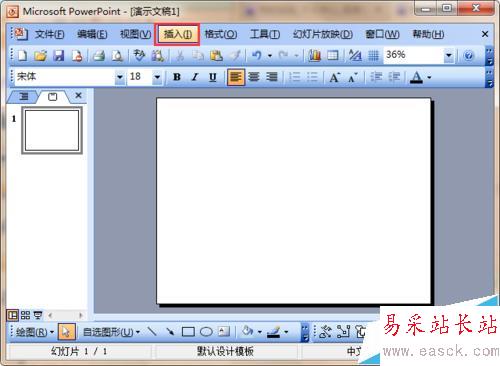Click the Cut scissors icon
The image size is (500, 366).
click(x=180, y=56)
